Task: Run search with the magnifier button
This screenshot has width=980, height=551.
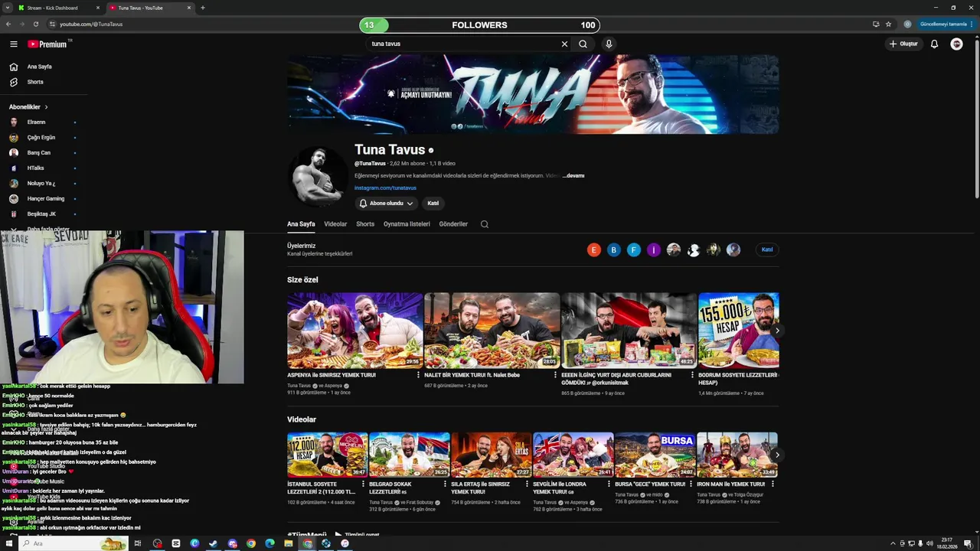Action: point(583,44)
